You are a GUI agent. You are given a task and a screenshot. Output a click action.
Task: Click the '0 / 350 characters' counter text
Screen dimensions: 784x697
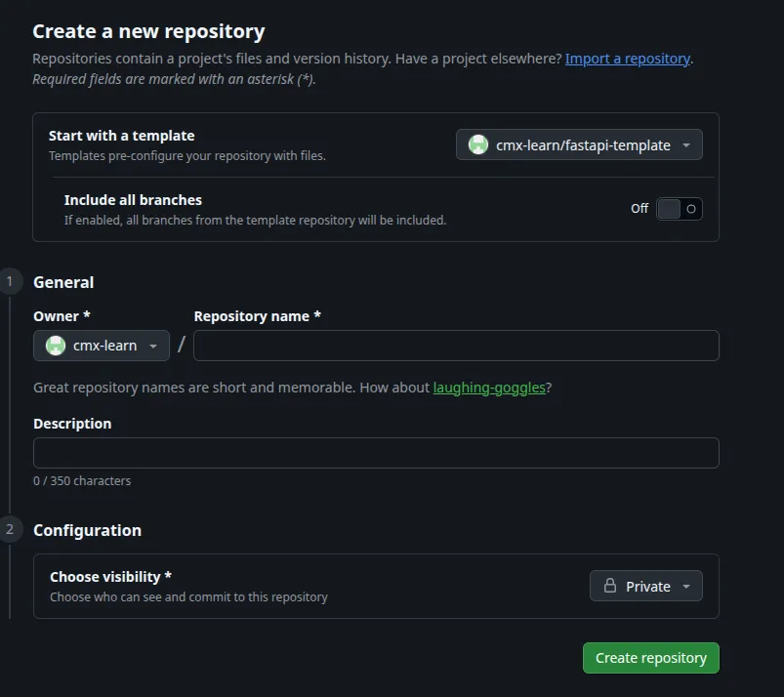[x=82, y=481]
